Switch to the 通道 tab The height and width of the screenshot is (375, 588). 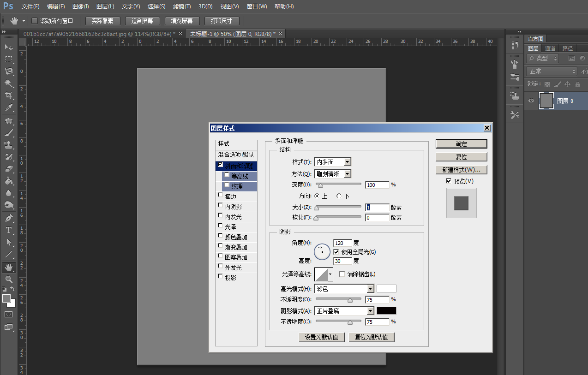coord(550,48)
